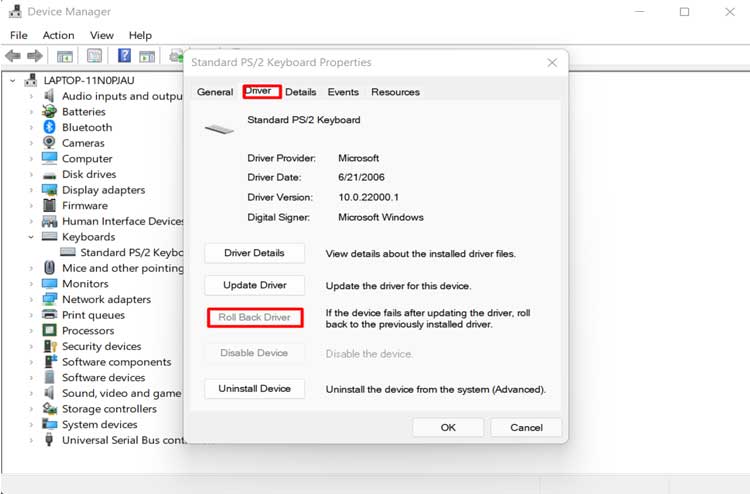Maximize the Device Manager window
The image size is (750, 494).
684,12
